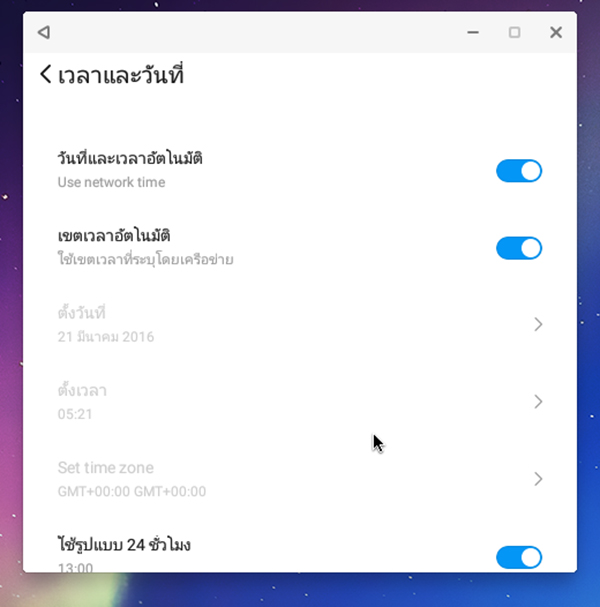The width and height of the screenshot is (600, 607).
Task: Close the date and time window
Action: click(x=556, y=32)
